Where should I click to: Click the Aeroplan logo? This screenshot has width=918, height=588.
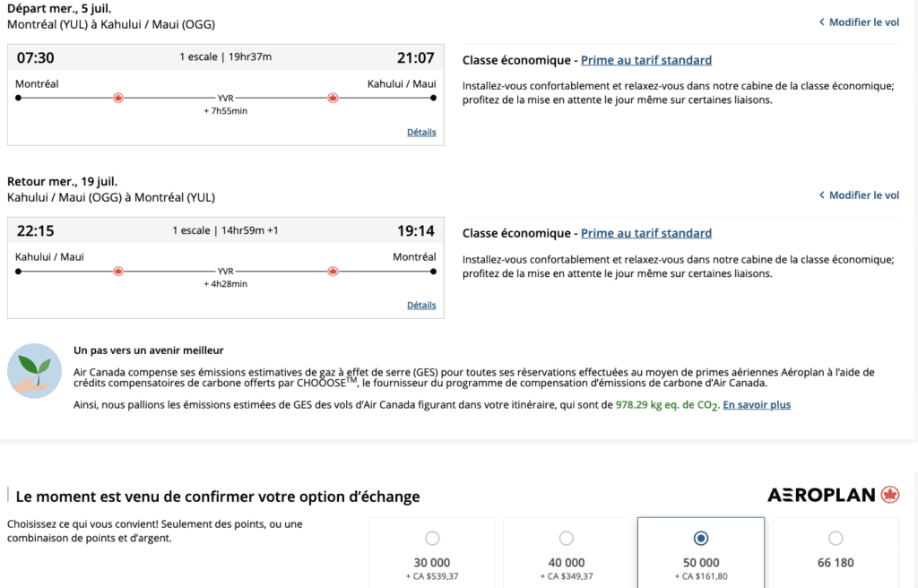[833, 495]
